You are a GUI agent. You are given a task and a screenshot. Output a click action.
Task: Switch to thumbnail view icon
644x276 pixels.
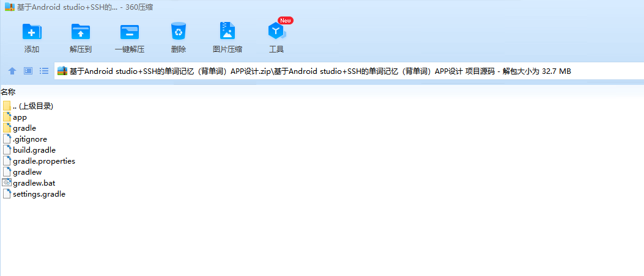(28, 71)
